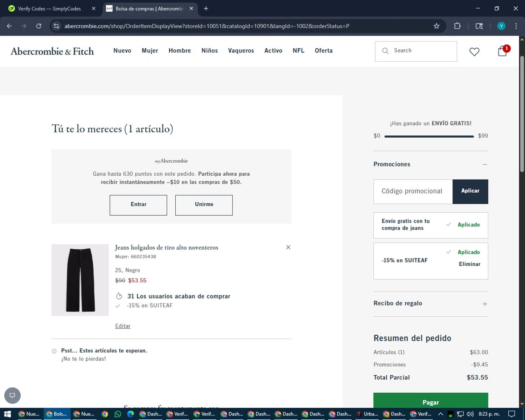Open Windows notification center
Screen dimensions: 525x420
pyautogui.click(x=511, y=414)
